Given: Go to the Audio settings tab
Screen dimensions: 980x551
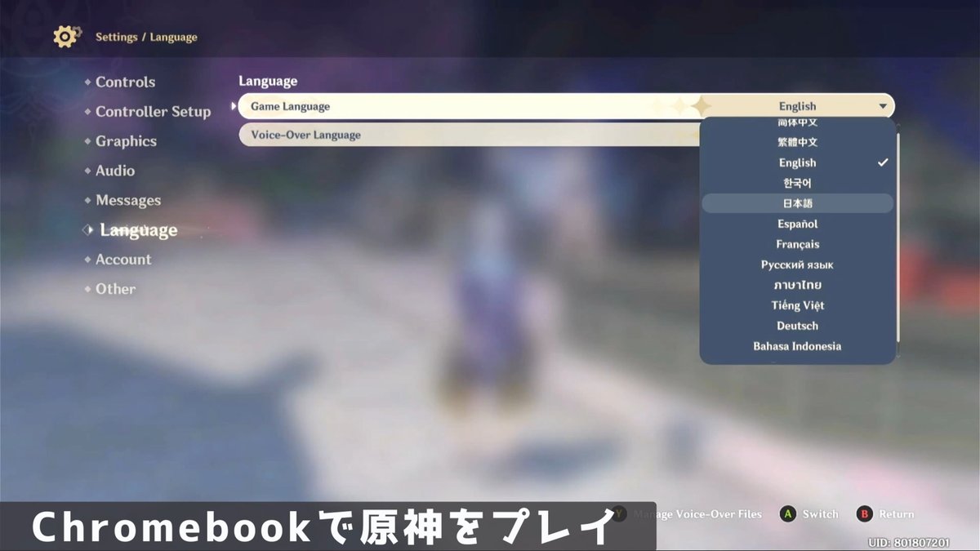Looking at the screenshot, I should (x=115, y=171).
